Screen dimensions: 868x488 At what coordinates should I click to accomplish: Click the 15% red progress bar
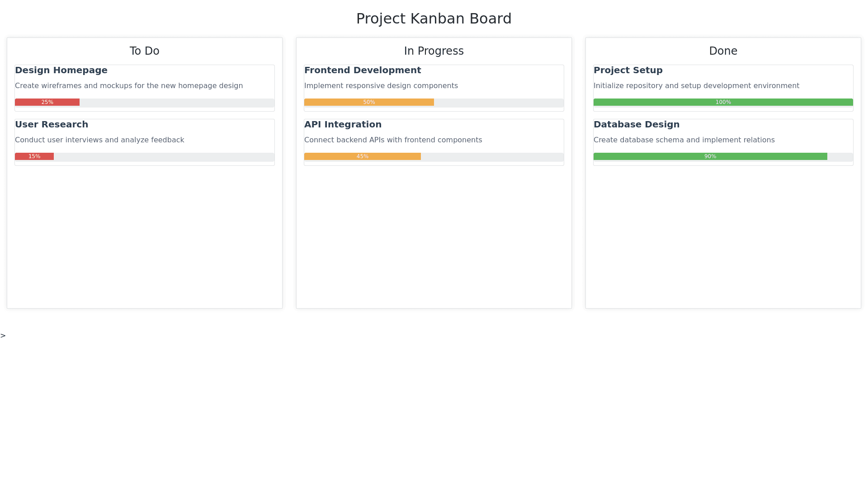tap(34, 157)
